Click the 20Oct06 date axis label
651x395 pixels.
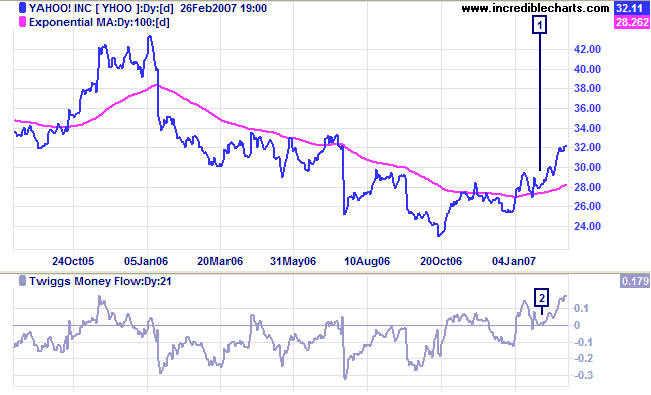441,261
